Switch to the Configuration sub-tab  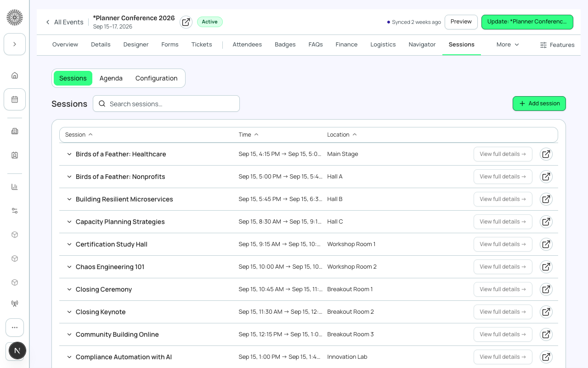(x=156, y=78)
